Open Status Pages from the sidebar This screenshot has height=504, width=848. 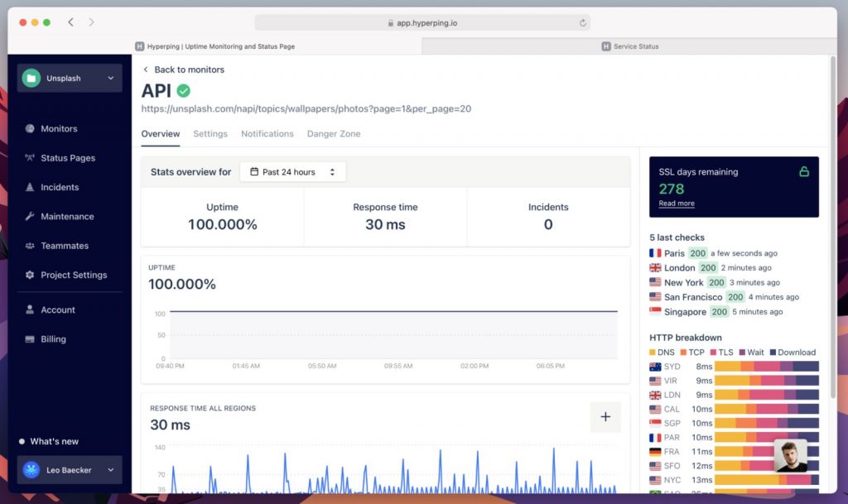(69, 158)
